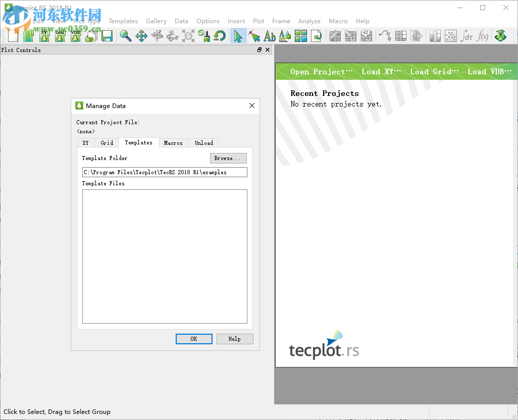Click Browse to pick a template folder
Viewport: 518px width, 420px height.
click(x=228, y=158)
